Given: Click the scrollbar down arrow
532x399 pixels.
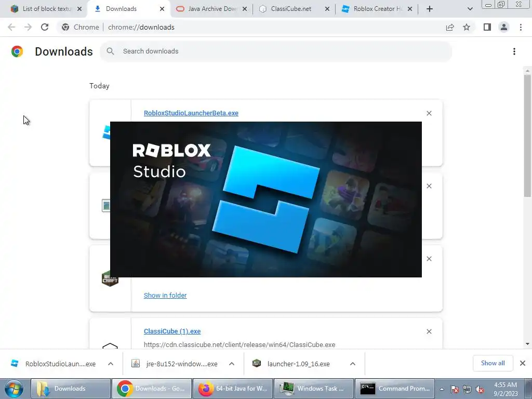Looking at the screenshot, I should click(527, 344).
